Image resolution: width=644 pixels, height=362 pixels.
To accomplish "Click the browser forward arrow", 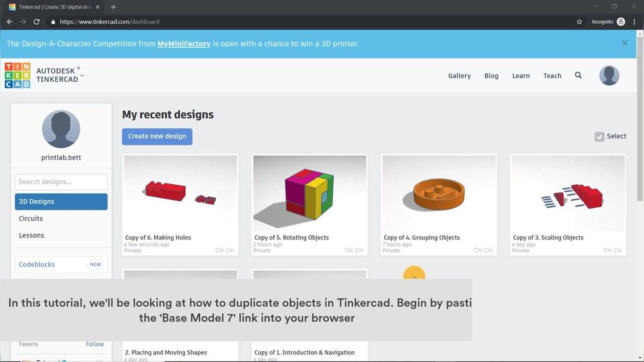I will tap(23, 22).
